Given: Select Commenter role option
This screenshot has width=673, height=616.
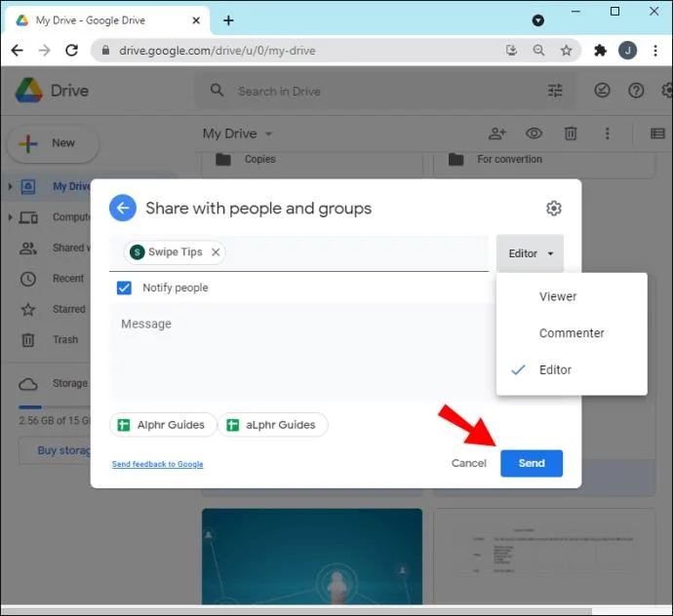Looking at the screenshot, I should click(x=572, y=333).
